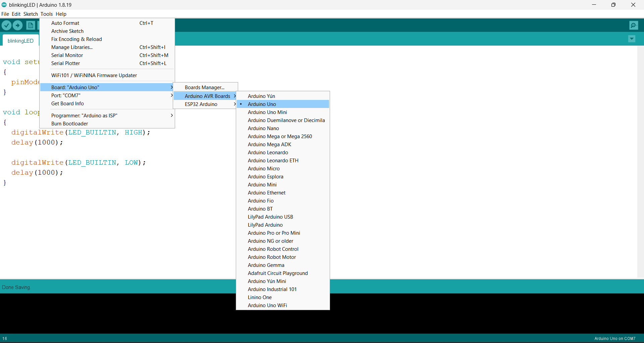Select LilyPad Arduino board
Viewport: 644px width, 343px height.
(283, 225)
